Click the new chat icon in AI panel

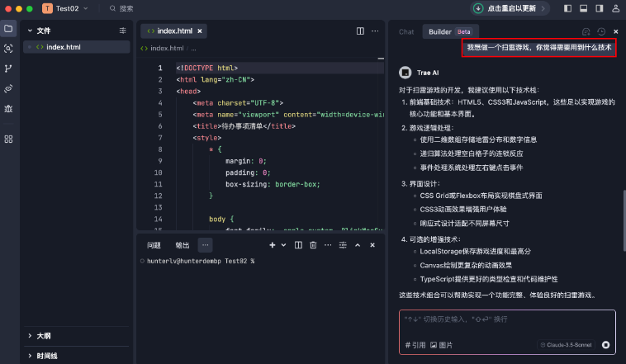[x=586, y=31]
